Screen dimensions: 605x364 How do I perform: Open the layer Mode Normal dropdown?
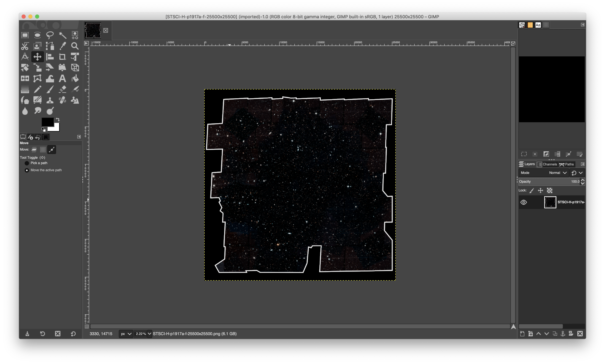[x=557, y=173]
